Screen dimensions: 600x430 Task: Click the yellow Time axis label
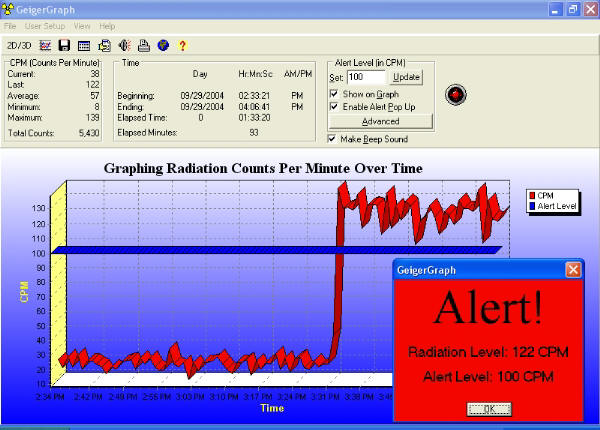(272, 408)
